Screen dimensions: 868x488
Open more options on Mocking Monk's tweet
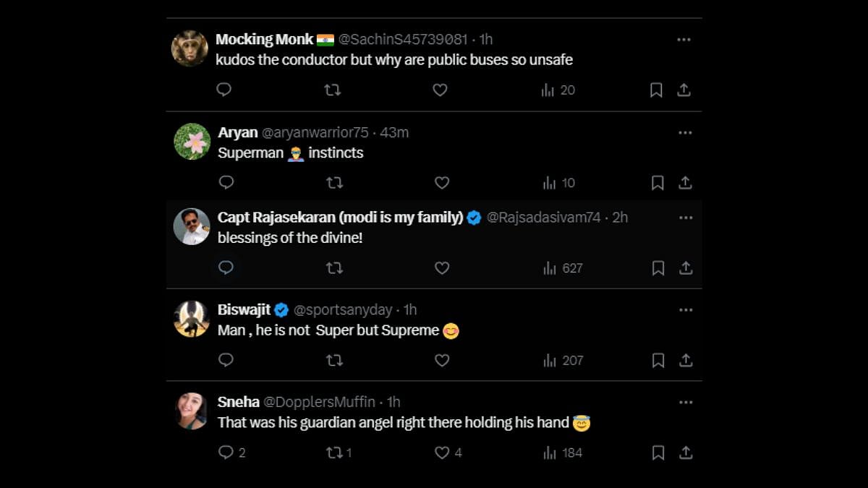(x=684, y=40)
